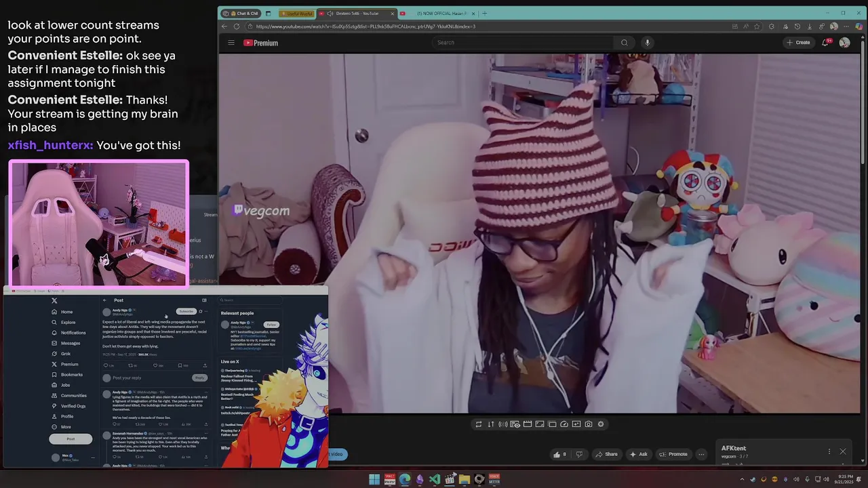This screenshot has height=488, width=868.
Task: Click the Reply button beside Post your reply
Action: (199, 378)
